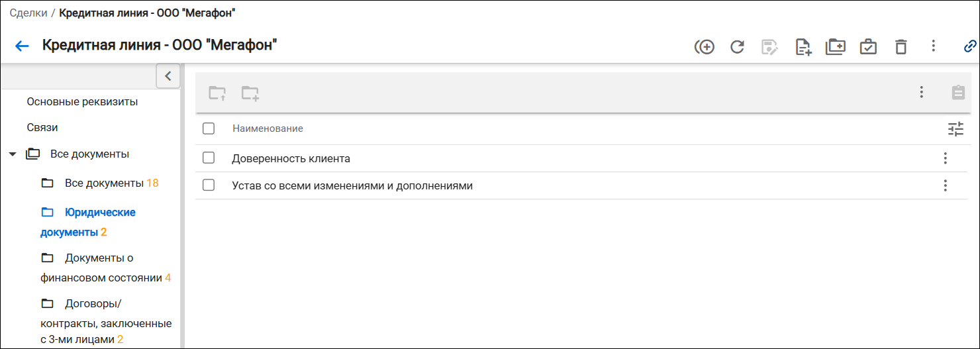Open the column settings sliders icon
The height and width of the screenshot is (349, 980).
[955, 129]
